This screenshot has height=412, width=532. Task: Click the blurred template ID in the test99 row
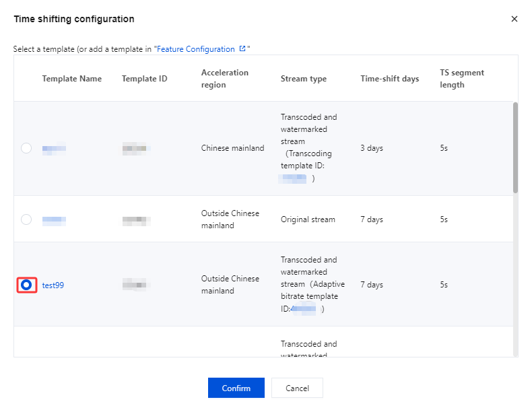coord(135,285)
